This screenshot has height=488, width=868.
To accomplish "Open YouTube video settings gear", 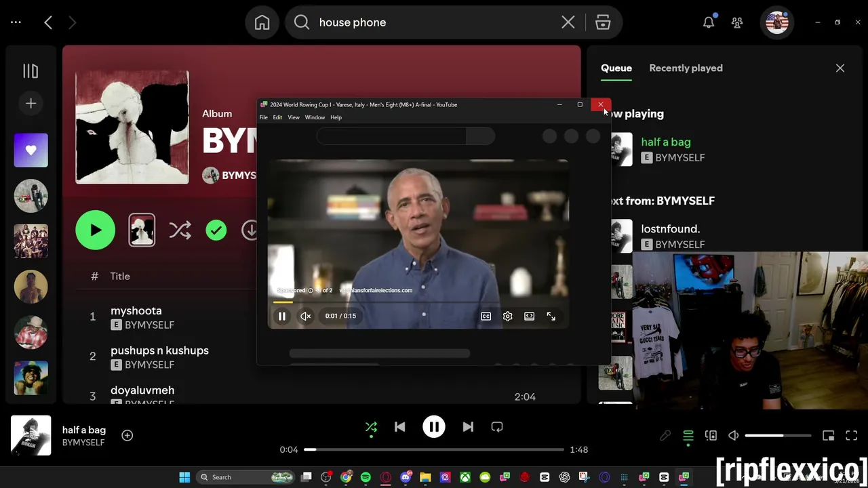I will (507, 316).
